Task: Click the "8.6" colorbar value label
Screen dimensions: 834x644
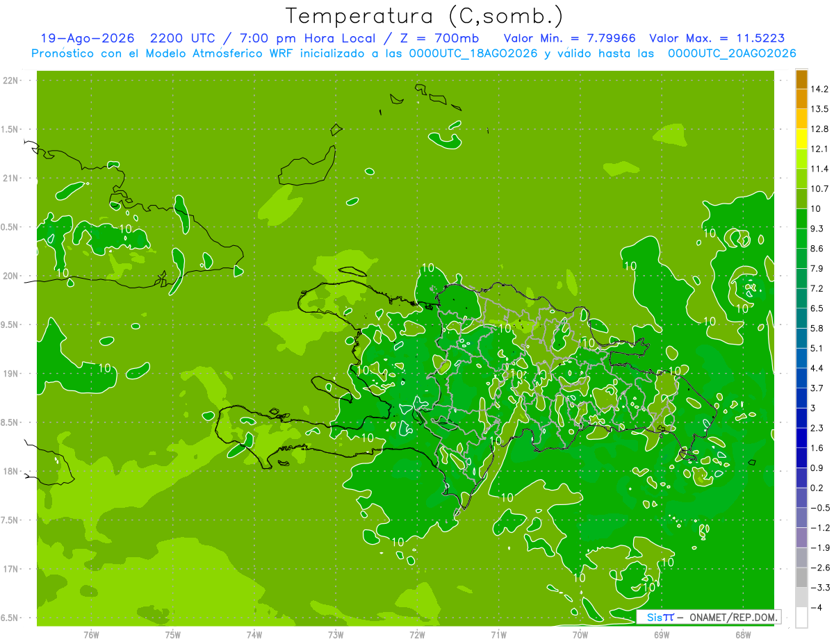Action: coord(817,249)
